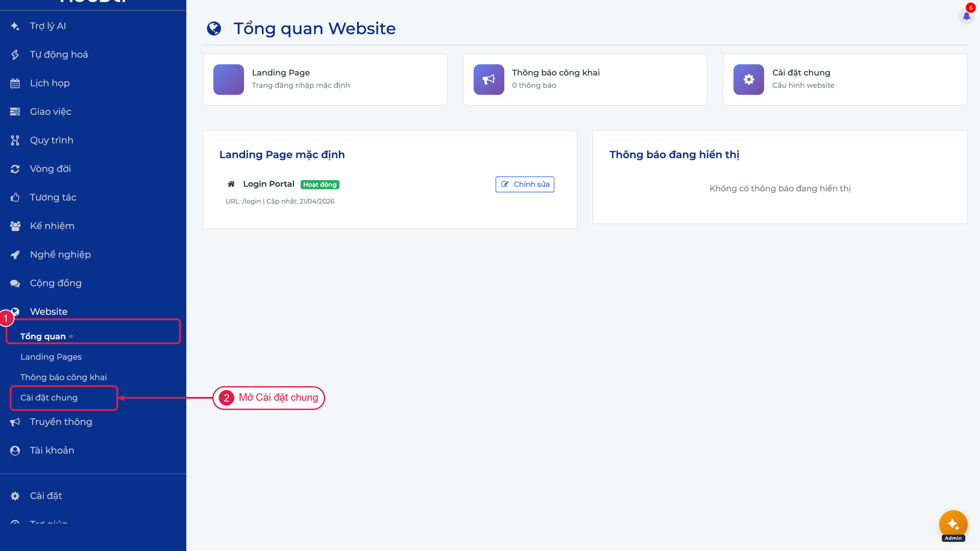Viewport: 980px width, 551px height.
Task: Click the Hoạt động status badge
Action: pyautogui.click(x=320, y=184)
